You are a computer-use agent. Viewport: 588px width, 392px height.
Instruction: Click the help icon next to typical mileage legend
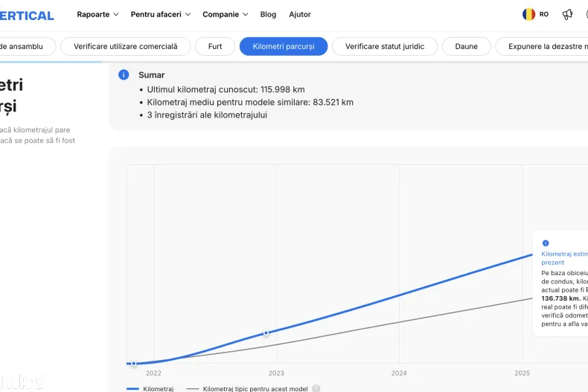[316, 388]
